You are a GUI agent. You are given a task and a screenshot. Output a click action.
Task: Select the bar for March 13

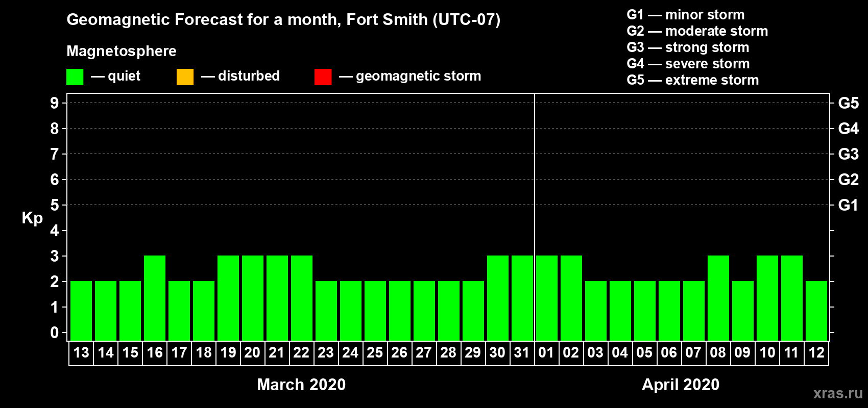pyautogui.click(x=81, y=311)
